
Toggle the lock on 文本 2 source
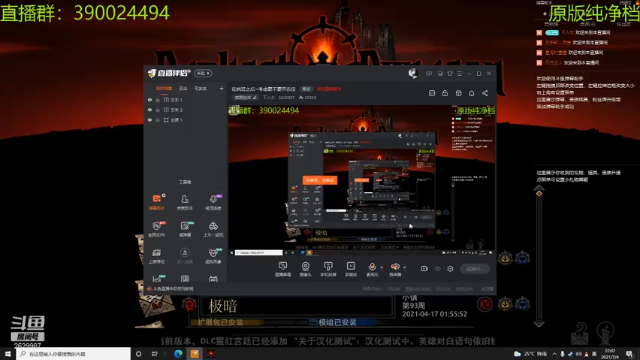click(158, 110)
